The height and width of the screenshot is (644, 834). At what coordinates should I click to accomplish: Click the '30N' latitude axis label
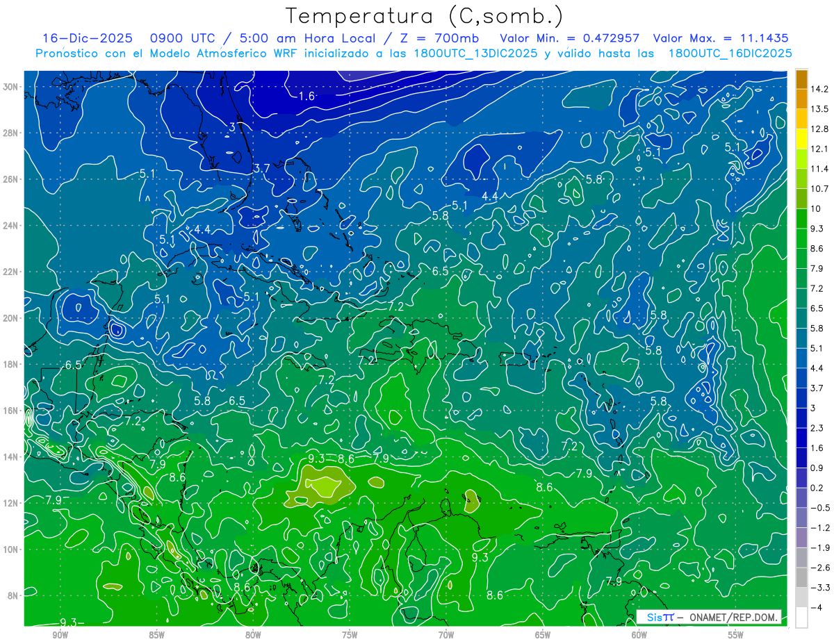(10, 87)
